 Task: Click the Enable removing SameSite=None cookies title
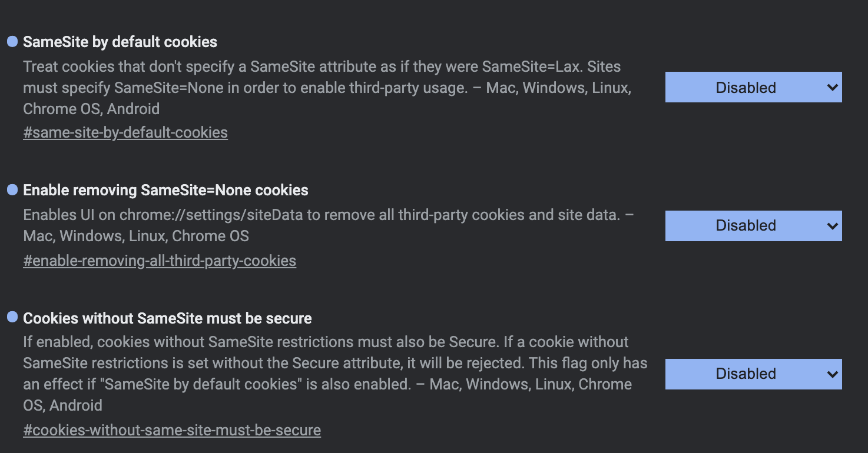pos(165,189)
